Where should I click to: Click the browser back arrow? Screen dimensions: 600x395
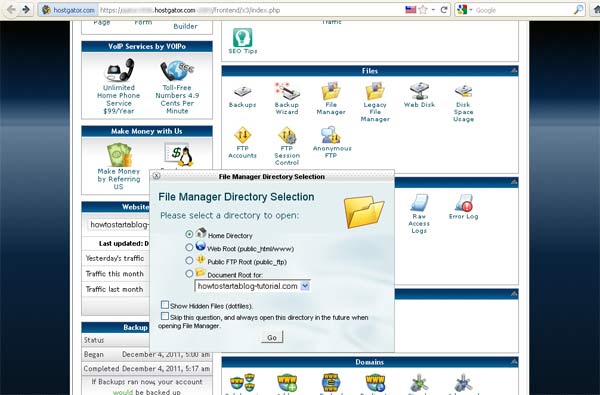click(x=11, y=10)
